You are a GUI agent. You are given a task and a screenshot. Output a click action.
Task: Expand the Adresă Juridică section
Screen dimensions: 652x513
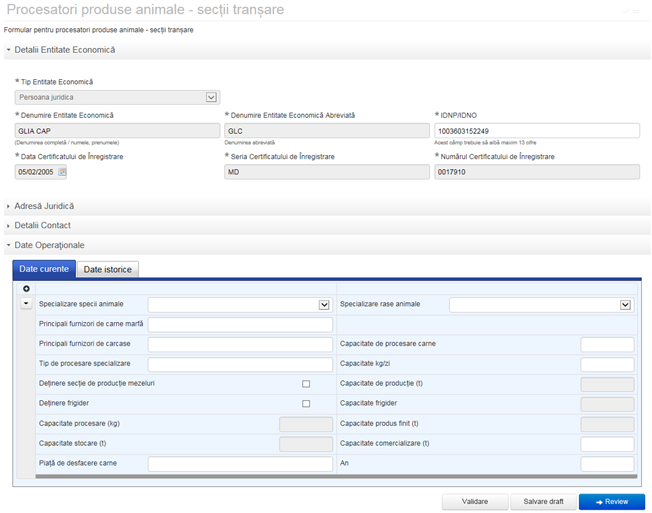[44, 206]
